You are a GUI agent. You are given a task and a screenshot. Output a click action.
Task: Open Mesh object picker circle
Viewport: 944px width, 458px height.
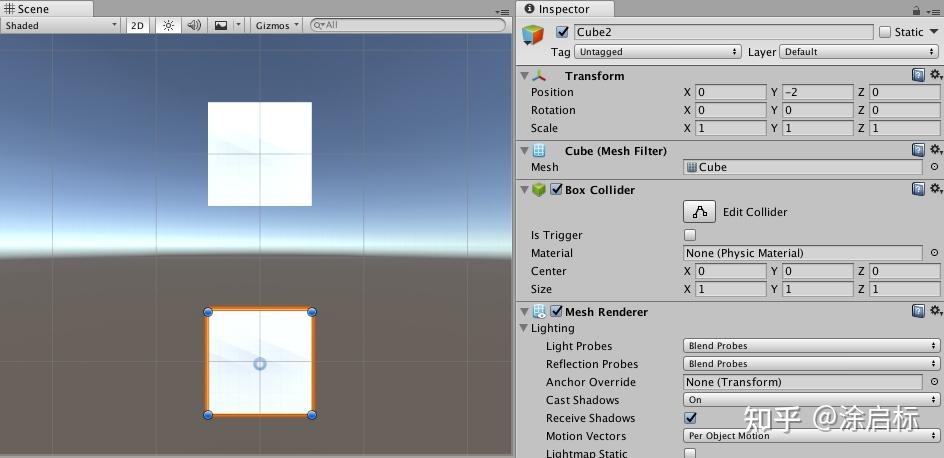pyautogui.click(x=934, y=167)
